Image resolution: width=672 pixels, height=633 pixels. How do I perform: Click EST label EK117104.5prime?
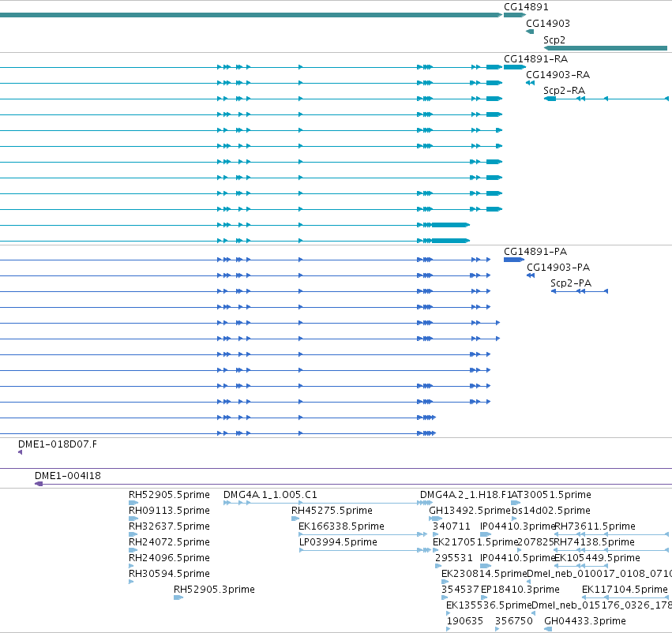[x=625, y=590]
